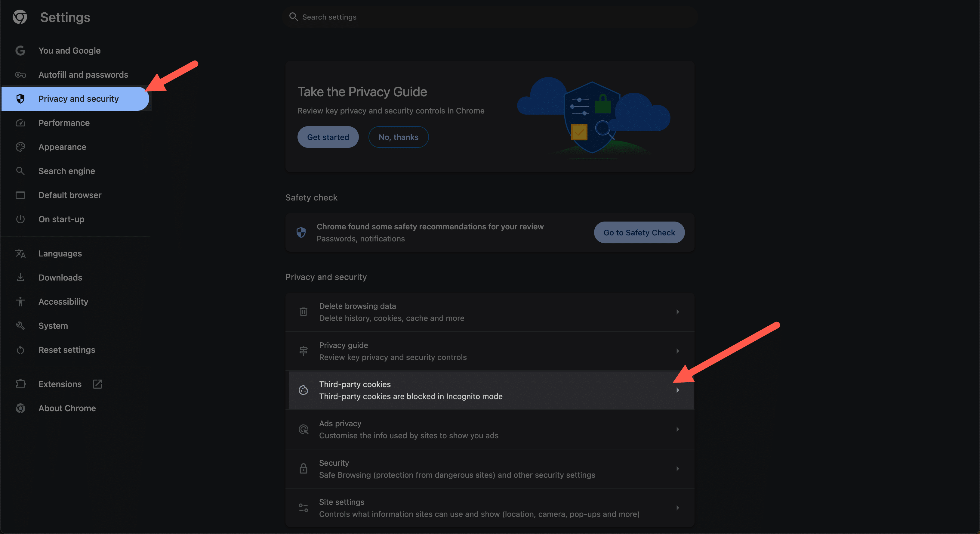The image size is (980, 534).
Task: Click the Get started button
Action: tap(328, 137)
